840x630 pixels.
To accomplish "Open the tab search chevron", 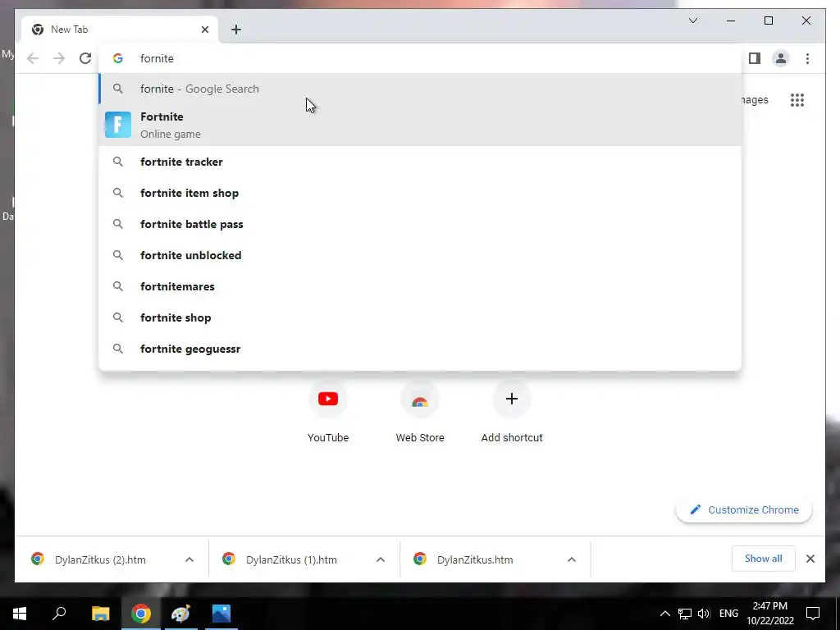I will pyautogui.click(x=692, y=21).
